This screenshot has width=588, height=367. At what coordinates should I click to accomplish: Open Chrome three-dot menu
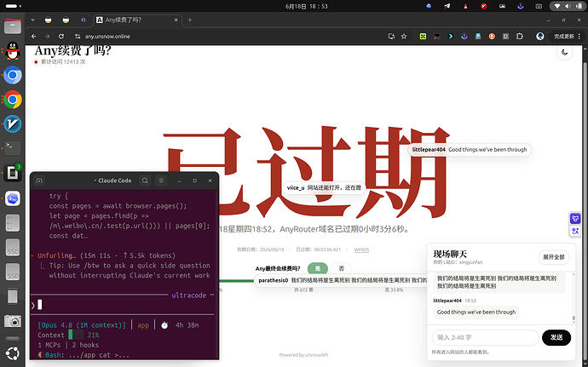[579, 37]
